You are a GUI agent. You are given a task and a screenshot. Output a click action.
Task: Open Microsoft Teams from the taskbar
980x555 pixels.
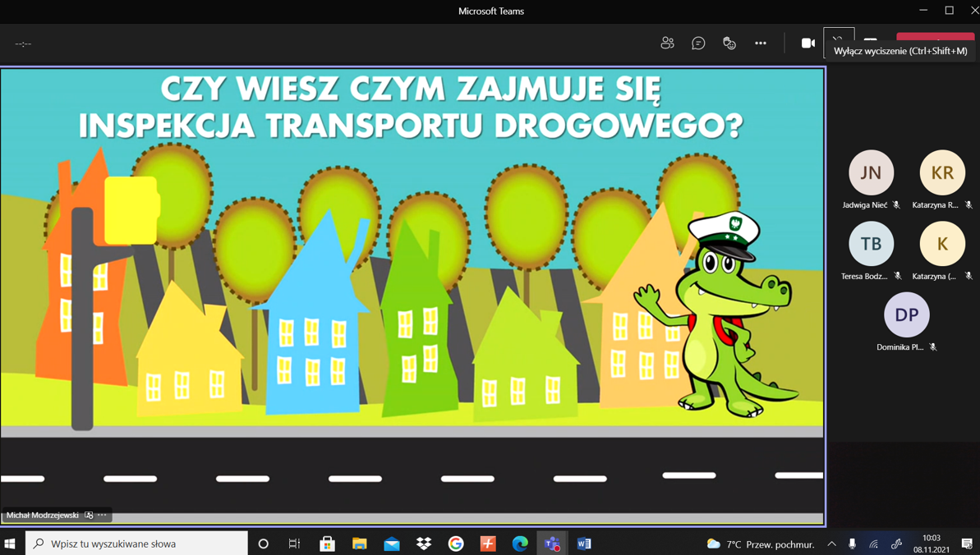[552, 544]
